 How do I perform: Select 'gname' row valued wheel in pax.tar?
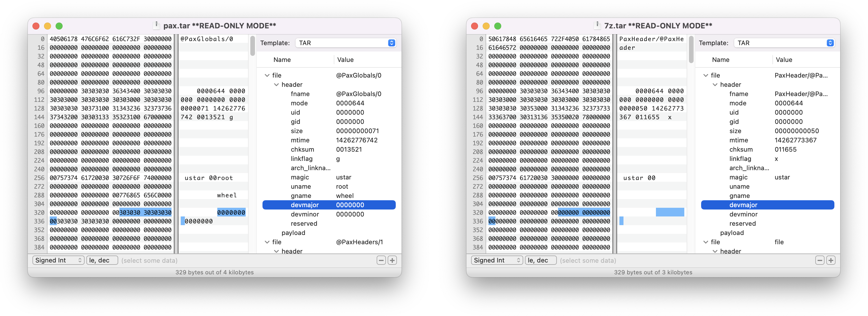pyautogui.click(x=329, y=196)
